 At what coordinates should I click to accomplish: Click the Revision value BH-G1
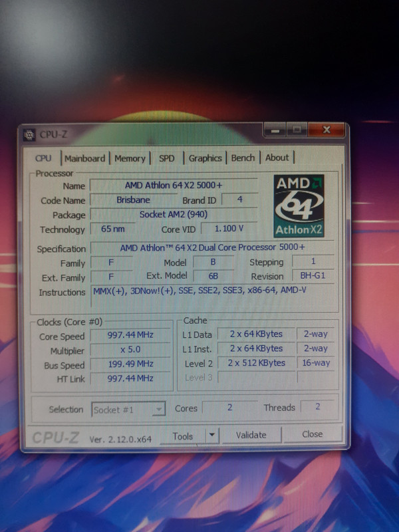point(313,275)
